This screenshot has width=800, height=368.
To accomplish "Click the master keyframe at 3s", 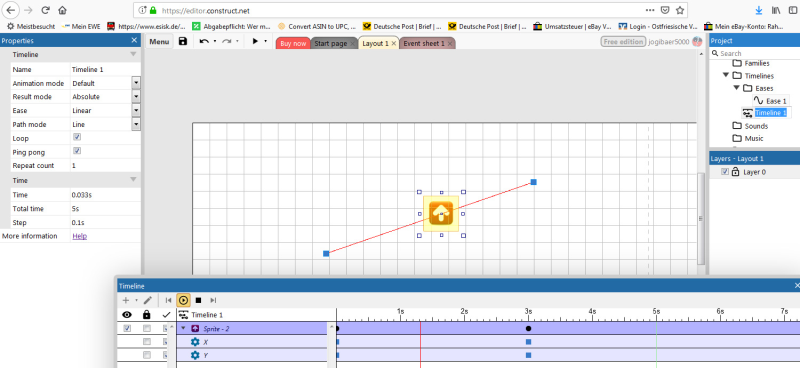I will [x=528, y=329].
